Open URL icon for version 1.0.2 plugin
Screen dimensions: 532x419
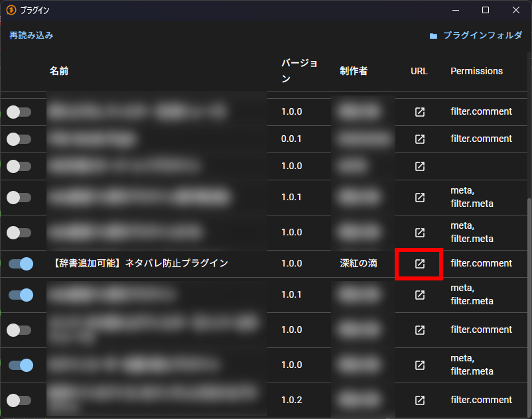coord(419,400)
